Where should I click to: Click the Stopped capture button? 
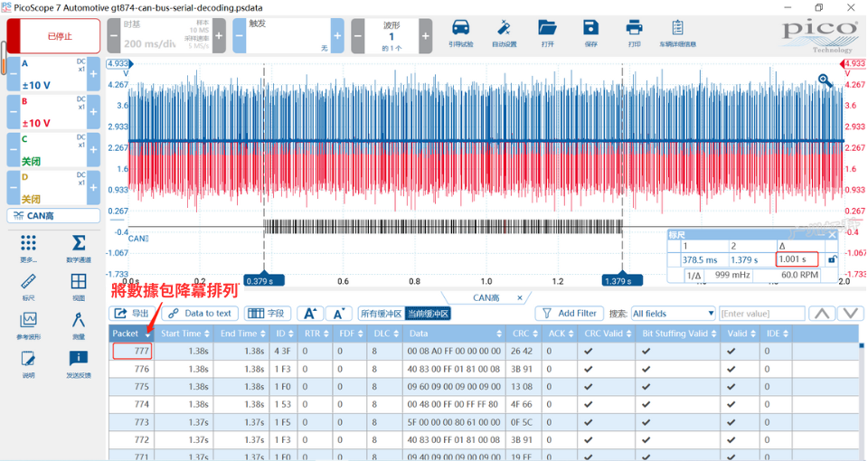(x=53, y=36)
